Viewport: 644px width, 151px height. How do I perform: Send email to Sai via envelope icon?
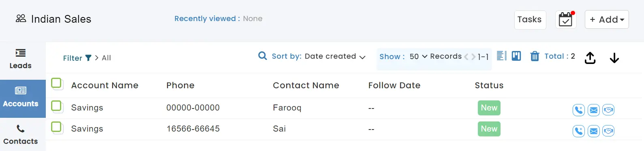click(594, 131)
